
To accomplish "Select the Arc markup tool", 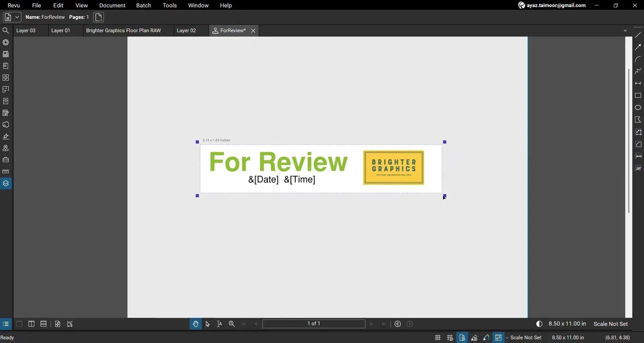I will pyautogui.click(x=638, y=59).
